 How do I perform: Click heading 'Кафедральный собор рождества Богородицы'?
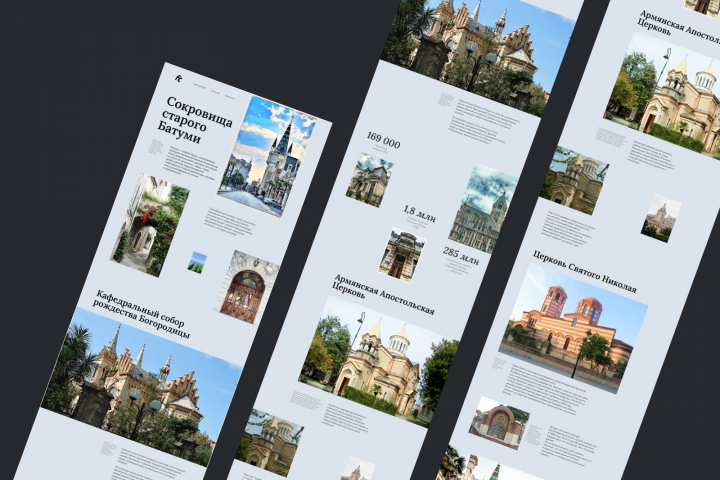(x=142, y=314)
